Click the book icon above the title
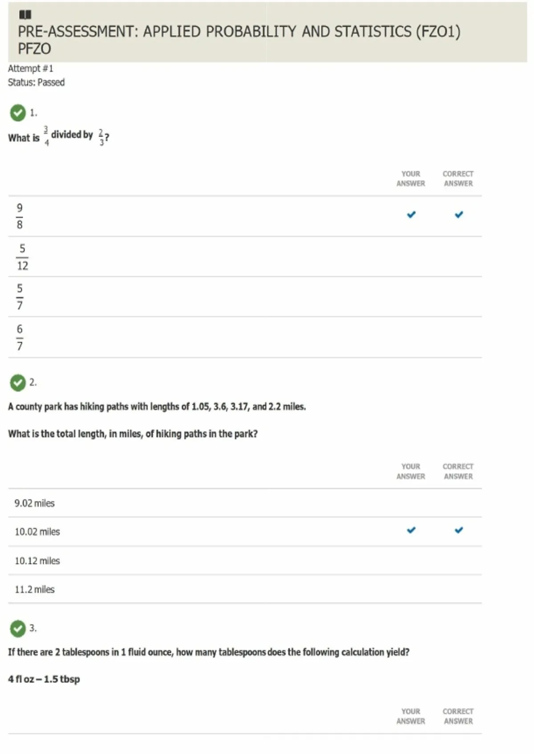Screen dimensions: 534x756 point(25,15)
